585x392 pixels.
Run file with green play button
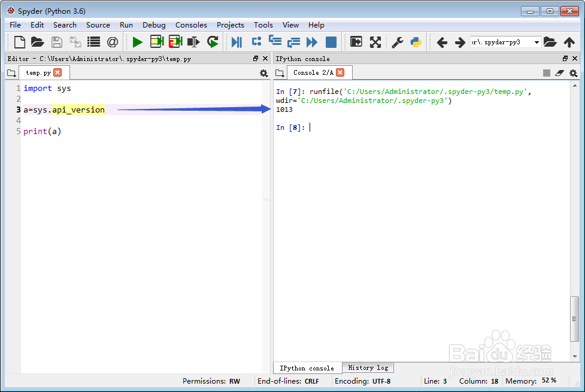pos(138,42)
